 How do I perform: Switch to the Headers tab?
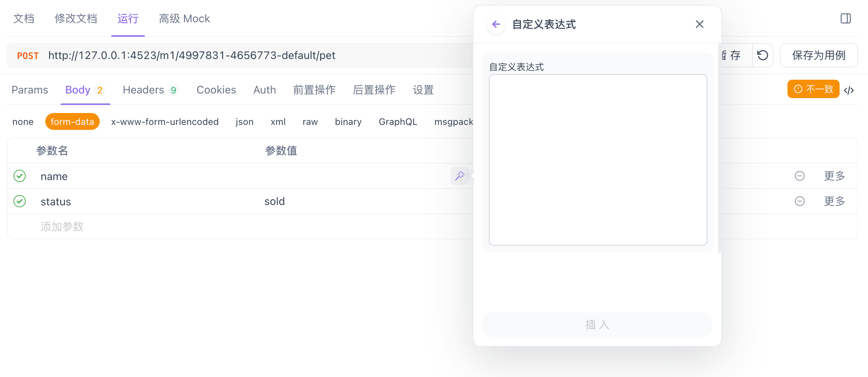pyautogui.click(x=144, y=90)
